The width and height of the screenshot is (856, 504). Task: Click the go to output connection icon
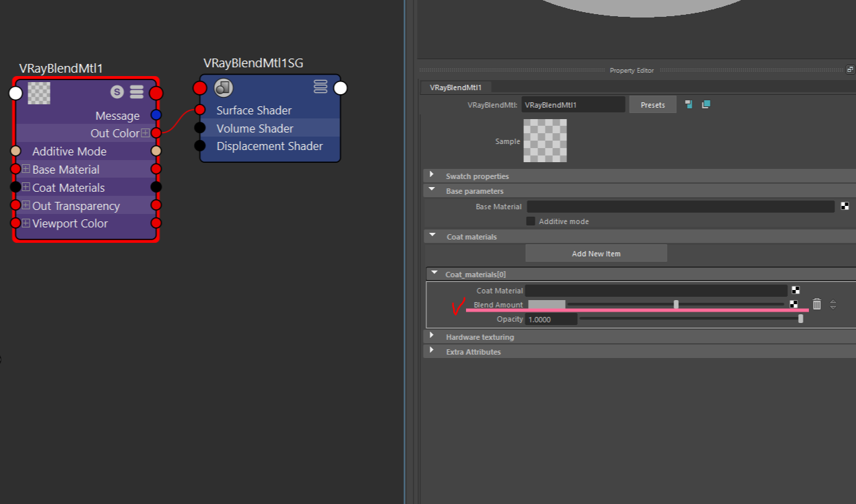(x=706, y=104)
